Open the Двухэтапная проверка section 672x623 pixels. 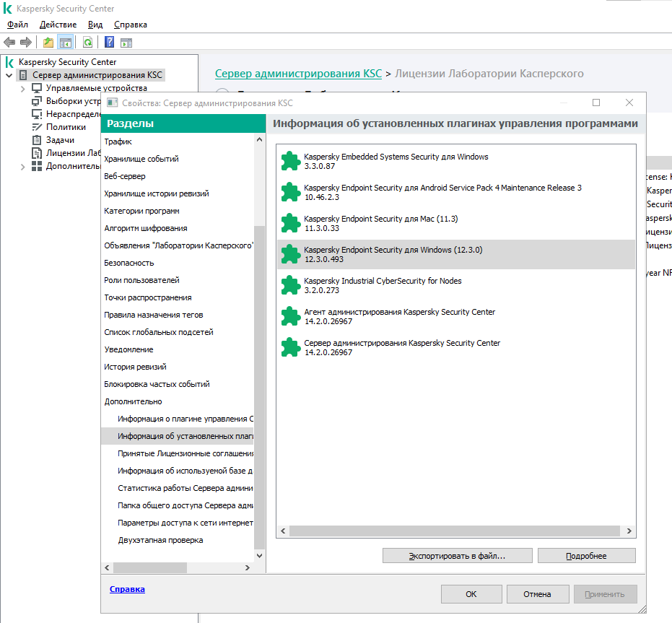coord(178,540)
